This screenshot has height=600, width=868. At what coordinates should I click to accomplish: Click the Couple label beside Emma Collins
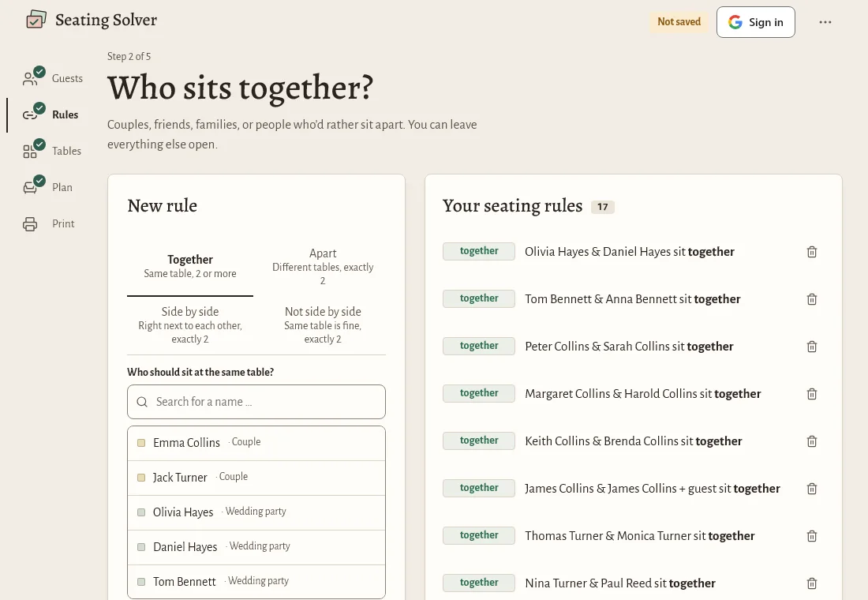tap(245, 442)
